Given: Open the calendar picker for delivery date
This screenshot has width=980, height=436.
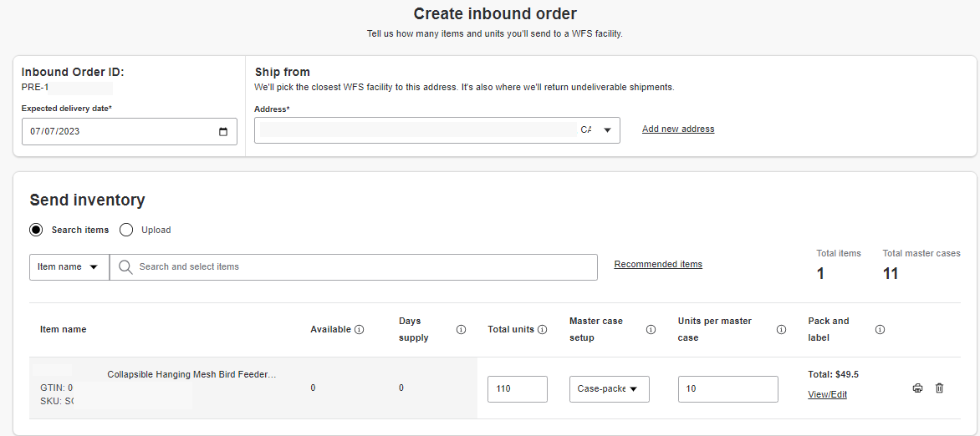Looking at the screenshot, I should click(222, 131).
